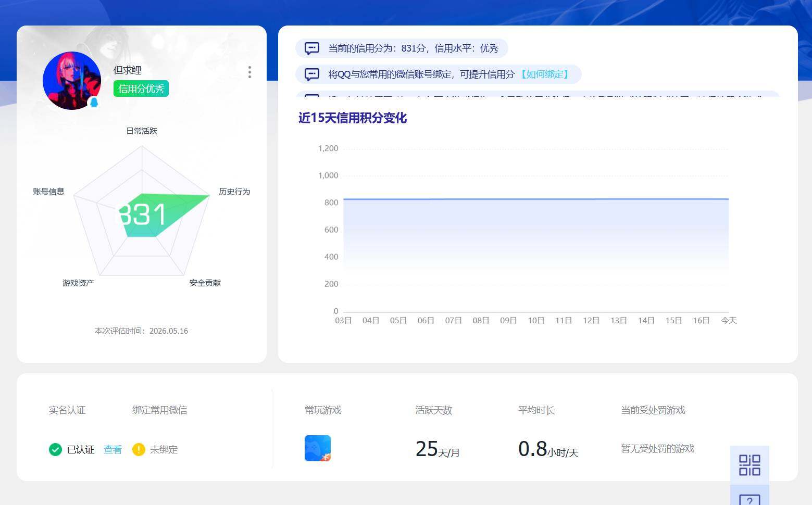The height and width of the screenshot is (505, 812).
Task: Click the 800 value on chart y-axis
Action: (x=331, y=203)
